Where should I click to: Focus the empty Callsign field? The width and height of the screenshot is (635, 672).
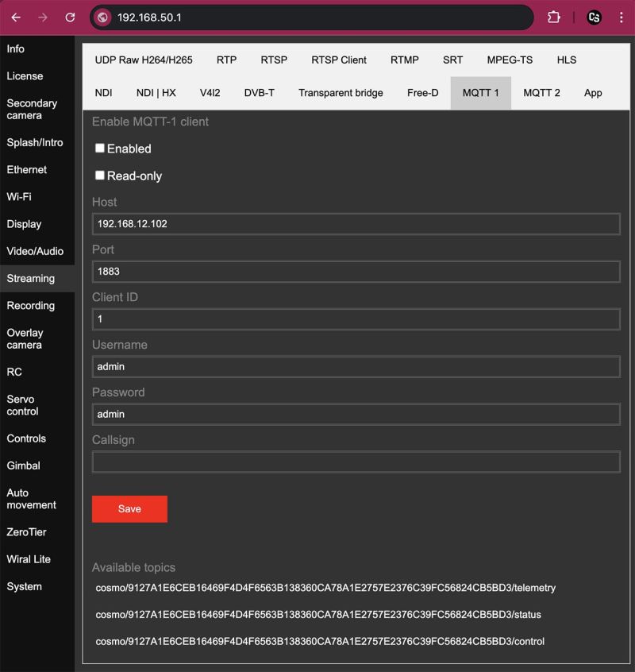click(x=356, y=462)
